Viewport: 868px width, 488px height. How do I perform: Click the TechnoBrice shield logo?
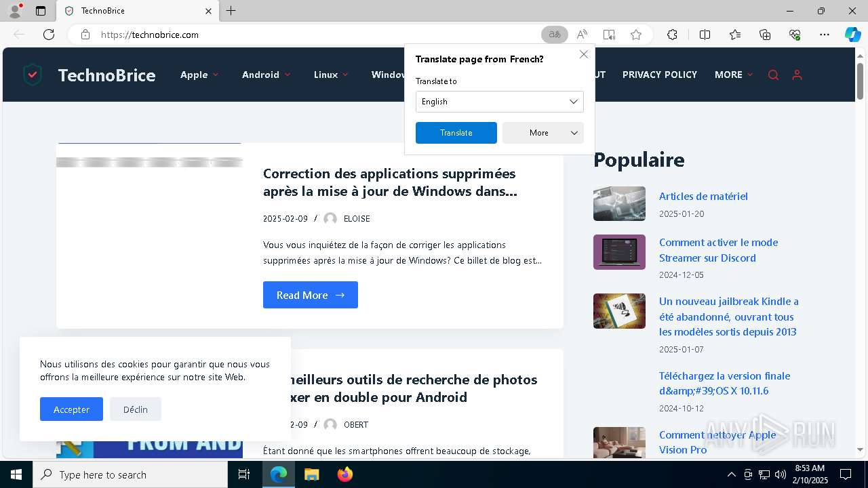(33, 75)
